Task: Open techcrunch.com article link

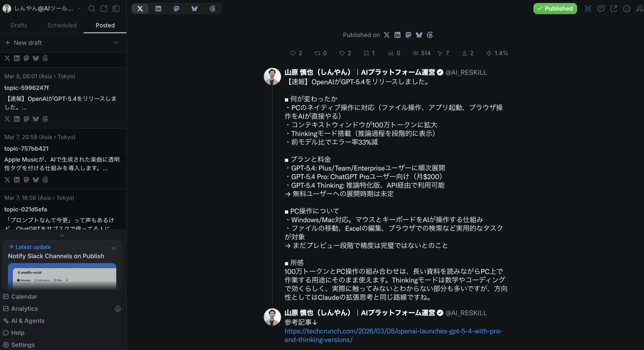Action: click(393, 335)
